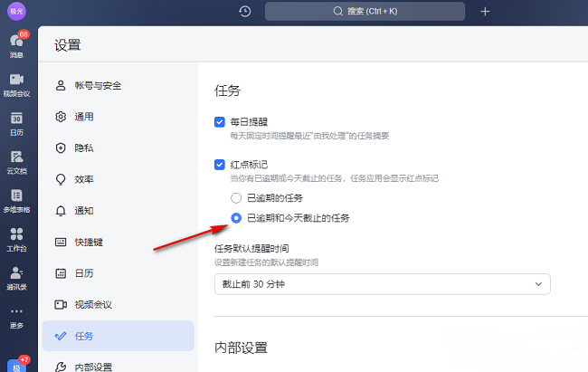Select the 已逾期的任务 radio button

[236, 198]
